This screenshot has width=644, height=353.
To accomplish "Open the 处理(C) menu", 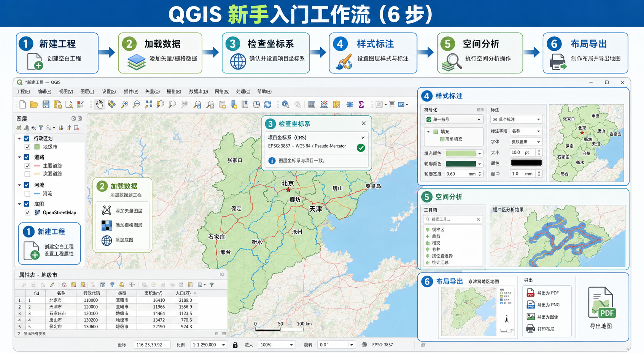I will [243, 92].
